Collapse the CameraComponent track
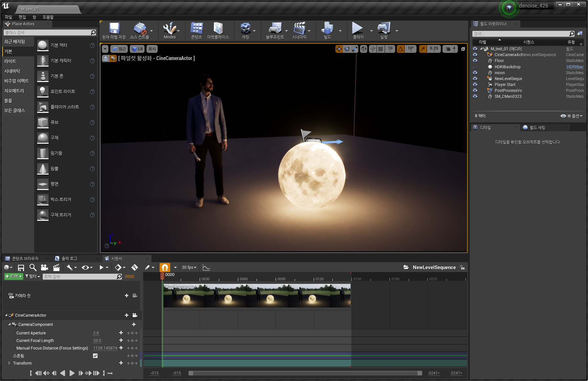The height and width of the screenshot is (381, 588). (9, 325)
